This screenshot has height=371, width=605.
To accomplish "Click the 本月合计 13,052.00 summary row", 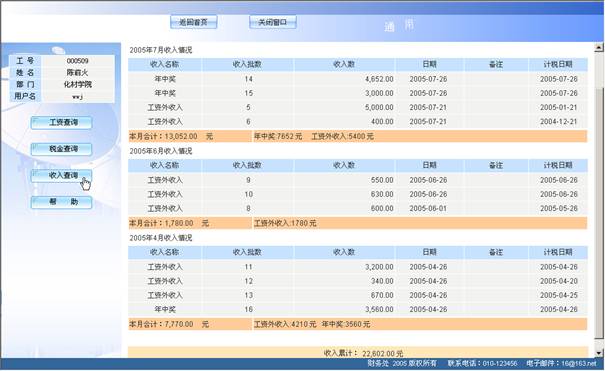I will (358, 136).
